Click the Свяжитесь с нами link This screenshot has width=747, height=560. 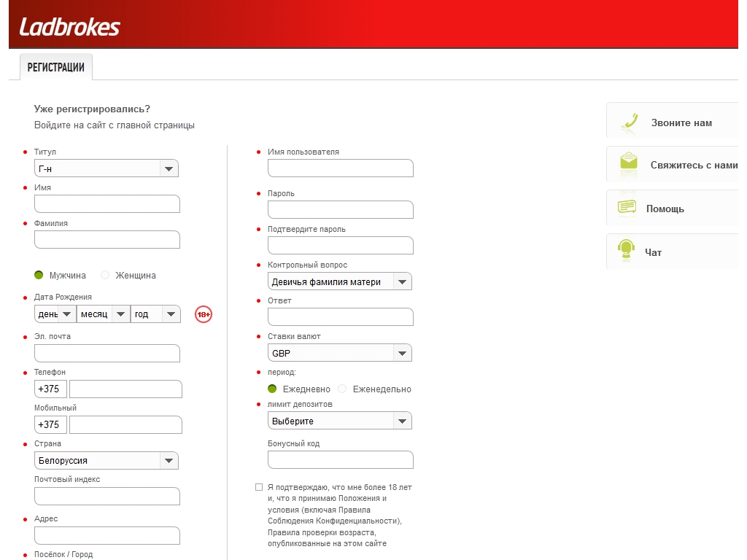click(693, 165)
